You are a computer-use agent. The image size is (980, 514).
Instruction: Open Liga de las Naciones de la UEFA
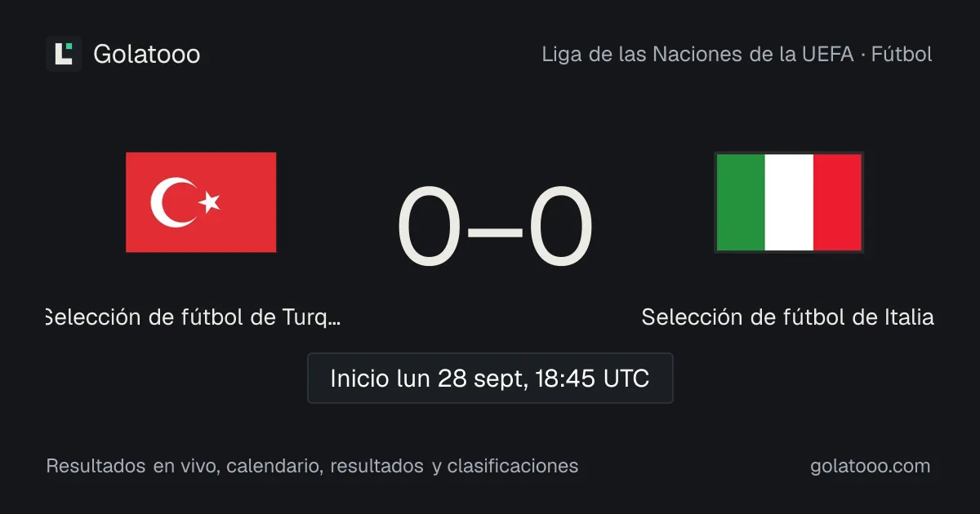pos(697,55)
